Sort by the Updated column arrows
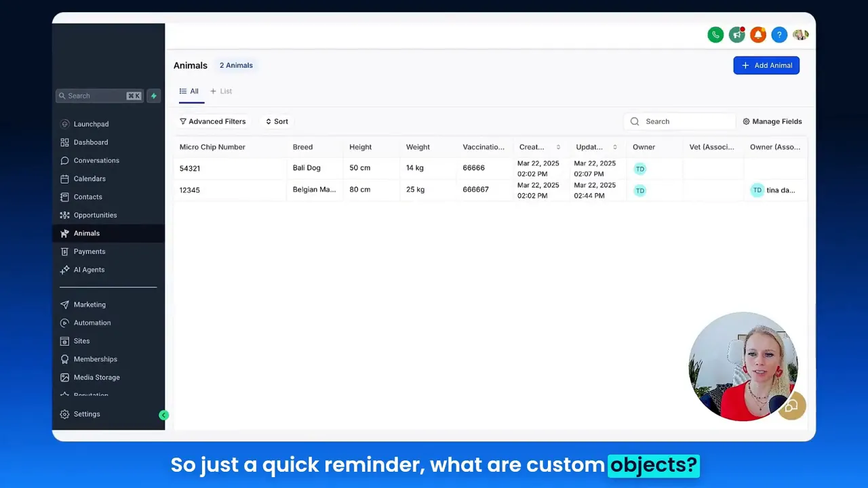Image resolution: width=868 pixels, height=488 pixels. [615, 147]
